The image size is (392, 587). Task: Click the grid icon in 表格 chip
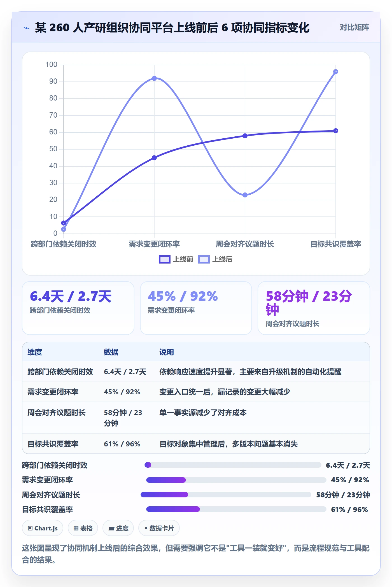(x=76, y=528)
